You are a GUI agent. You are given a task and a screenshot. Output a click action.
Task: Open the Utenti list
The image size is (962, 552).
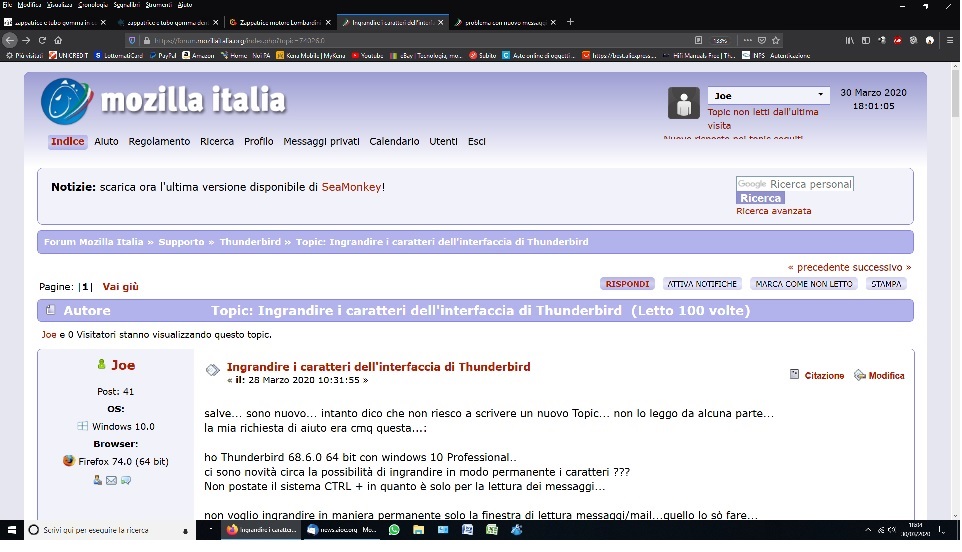(x=443, y=142)
